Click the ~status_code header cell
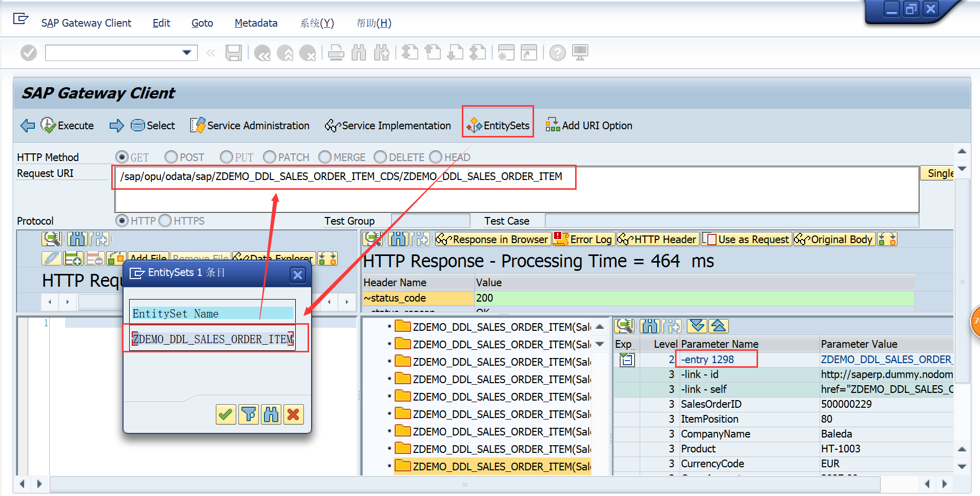Screen dimensions: 980x496 coord(418,298)
